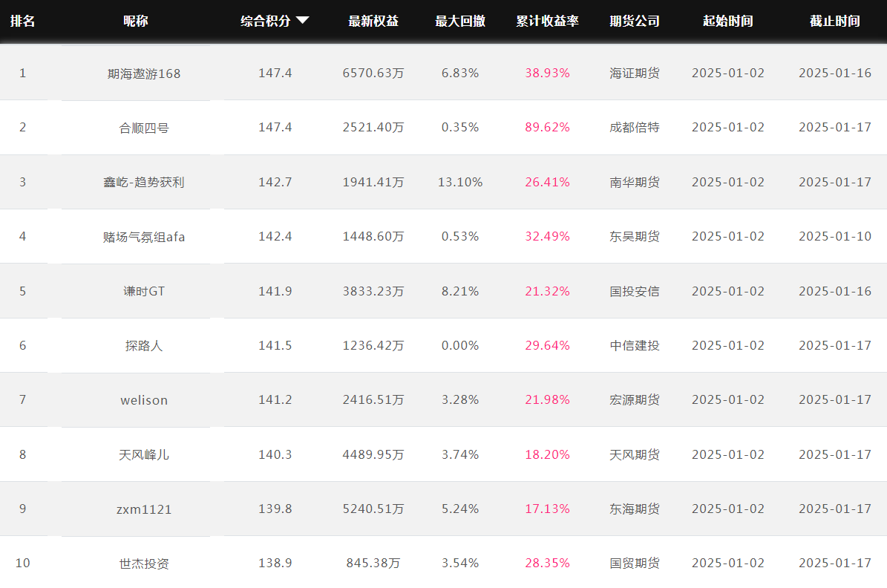887x588 pixels.
Task: Click score 140.3 for 天风峰儿
Action: pyautogui.click(x=275, y=454)
